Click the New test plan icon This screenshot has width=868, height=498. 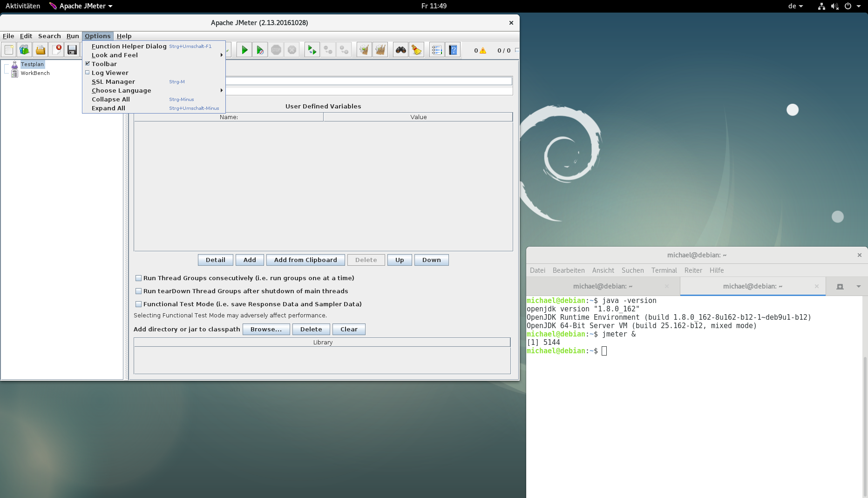(x=9, y=50)
